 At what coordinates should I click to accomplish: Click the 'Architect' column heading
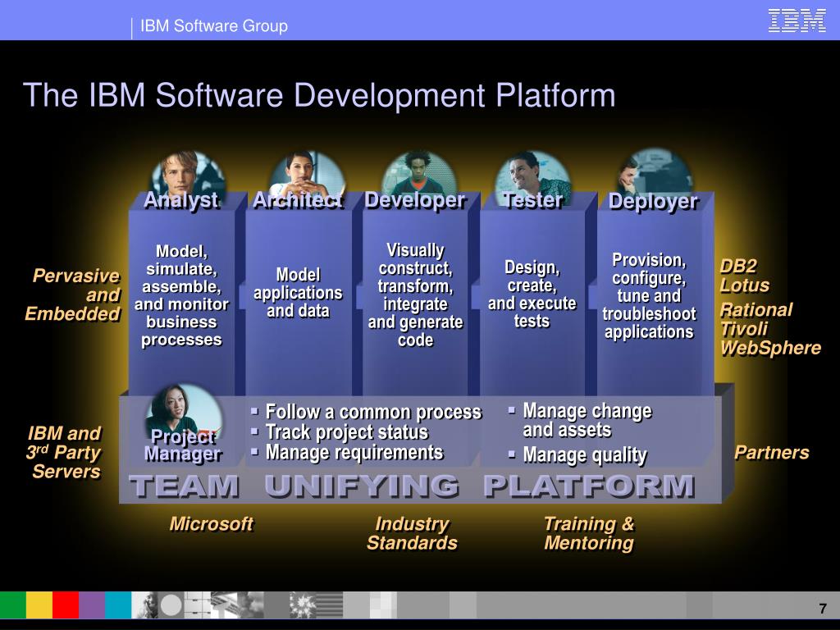(x=298, y=200)
